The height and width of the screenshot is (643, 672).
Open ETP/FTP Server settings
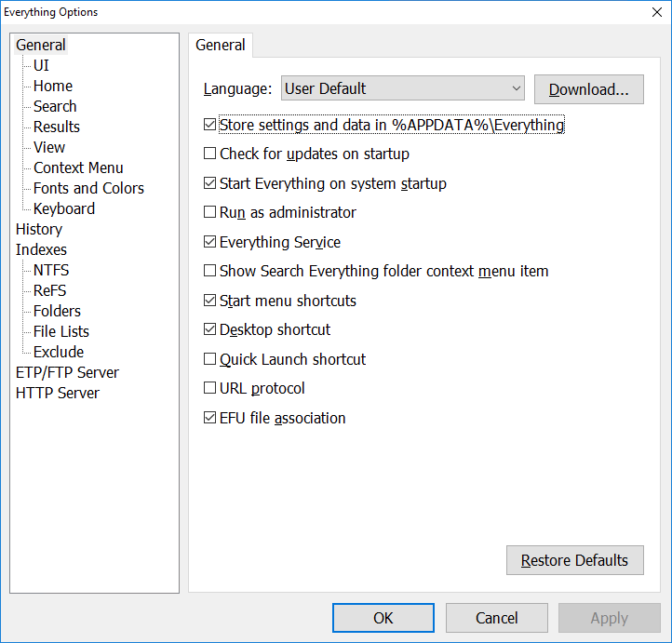(67, 373)
